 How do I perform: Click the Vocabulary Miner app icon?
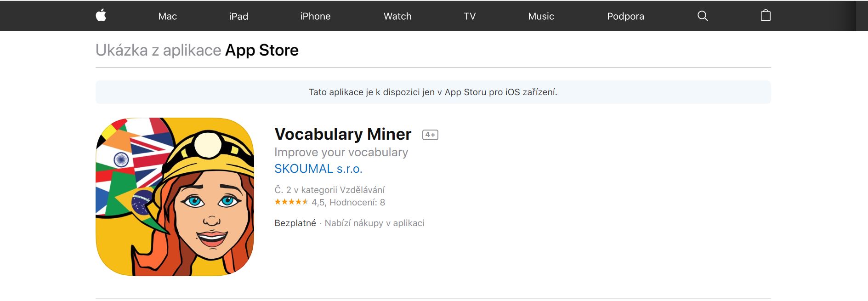[175, 197]
